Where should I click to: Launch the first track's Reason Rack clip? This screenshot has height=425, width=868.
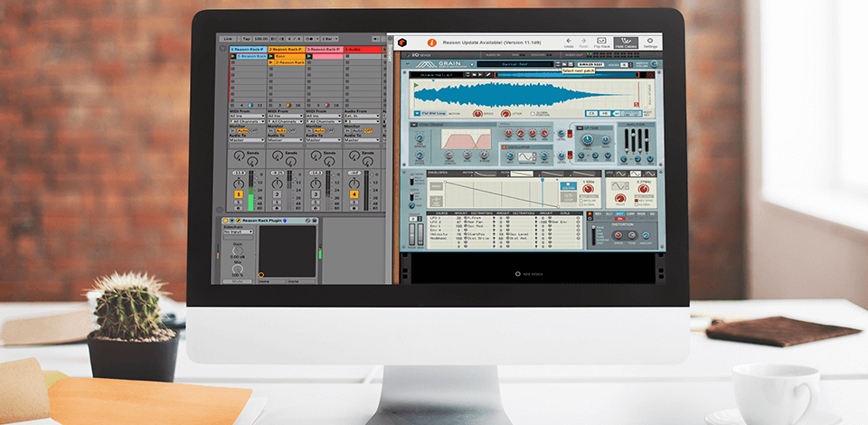click(232, 56)
